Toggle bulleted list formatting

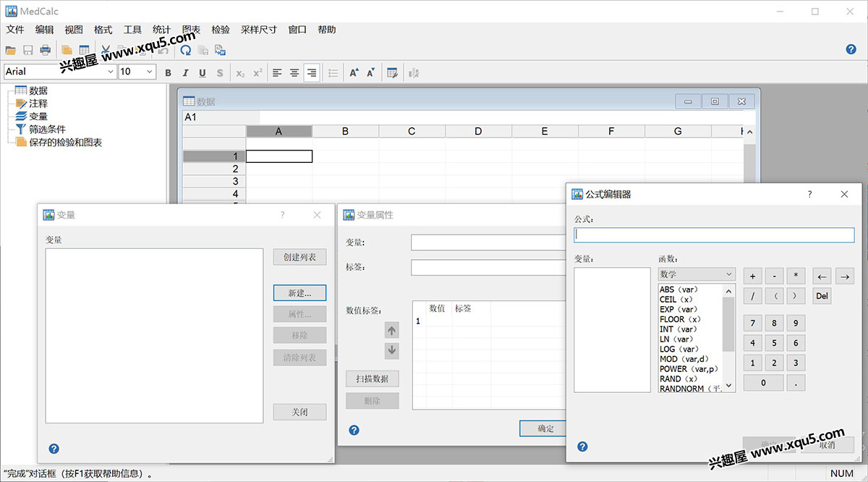(333, 72)
